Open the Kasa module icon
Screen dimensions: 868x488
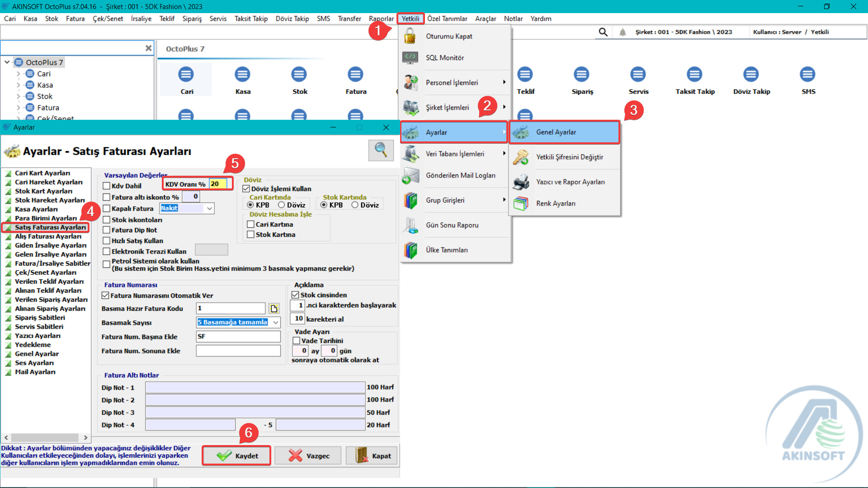242,75
